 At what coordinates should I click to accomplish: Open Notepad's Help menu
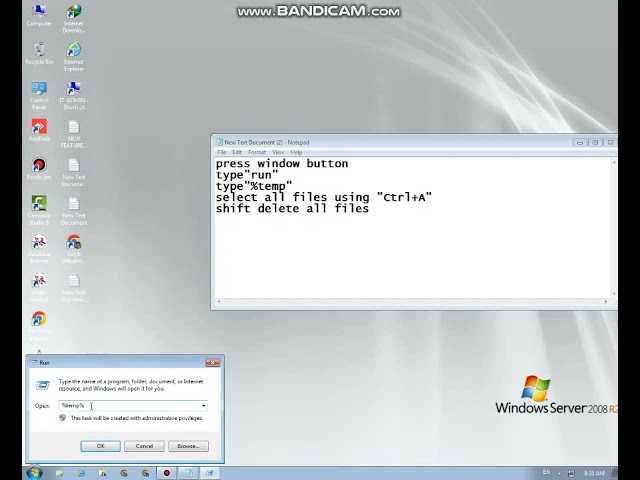[x=296, y=152]
